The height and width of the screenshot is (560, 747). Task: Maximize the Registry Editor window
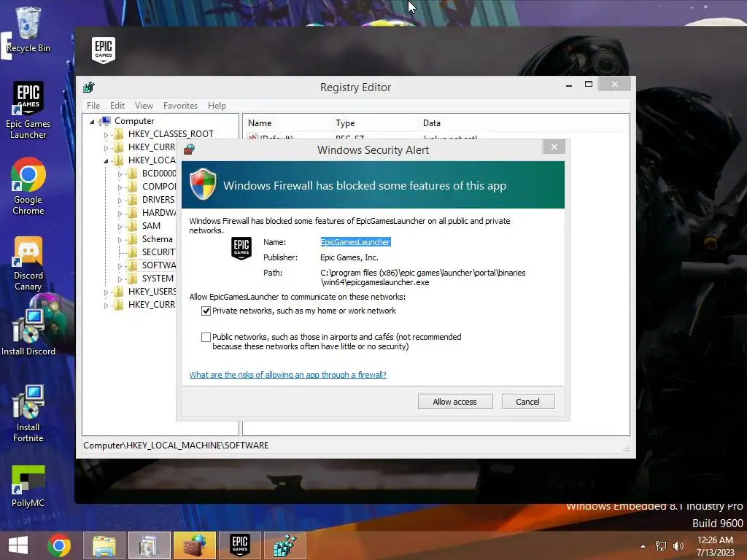click(x=589, y=85)
